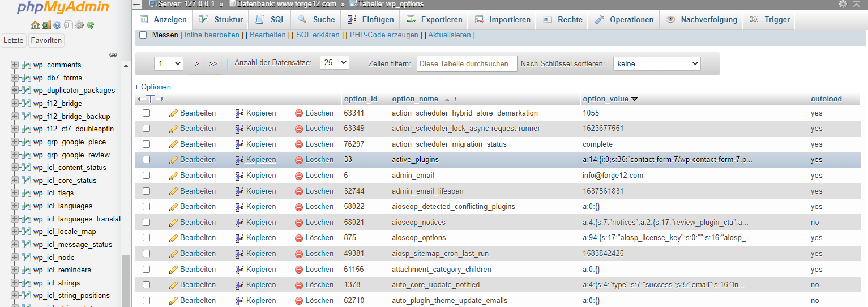
Task: Open the Operationen tab
Action: pyautogui.click(x=624, y=20)
